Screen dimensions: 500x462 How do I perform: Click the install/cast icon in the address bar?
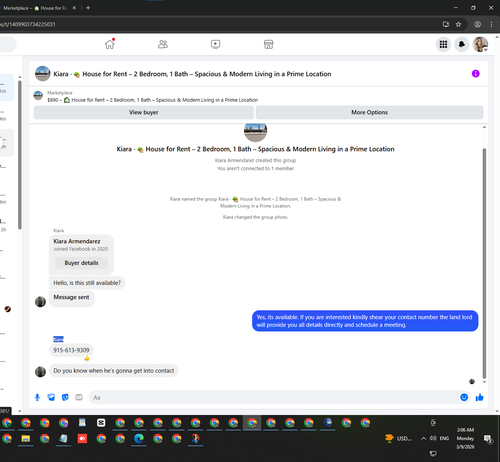(x=446, y=24)
